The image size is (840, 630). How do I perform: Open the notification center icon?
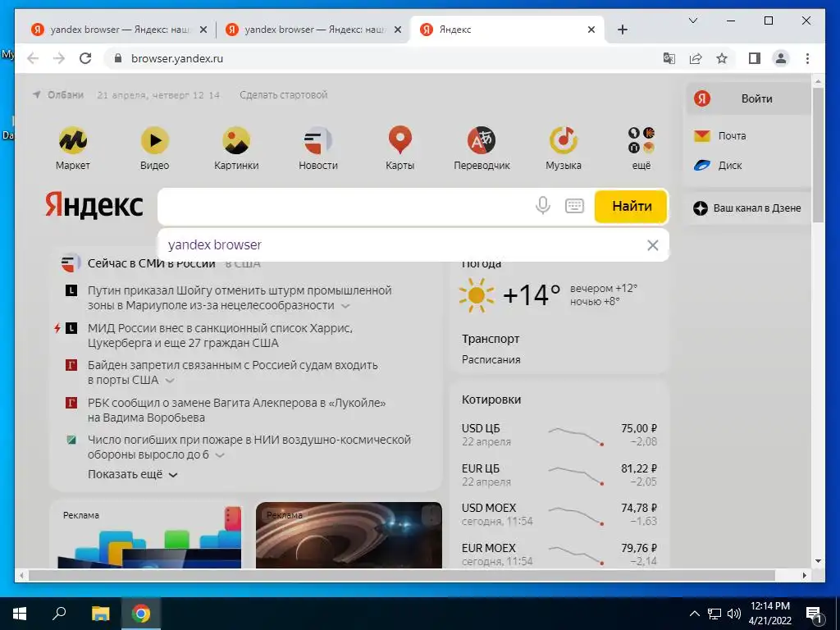point(814,614)
